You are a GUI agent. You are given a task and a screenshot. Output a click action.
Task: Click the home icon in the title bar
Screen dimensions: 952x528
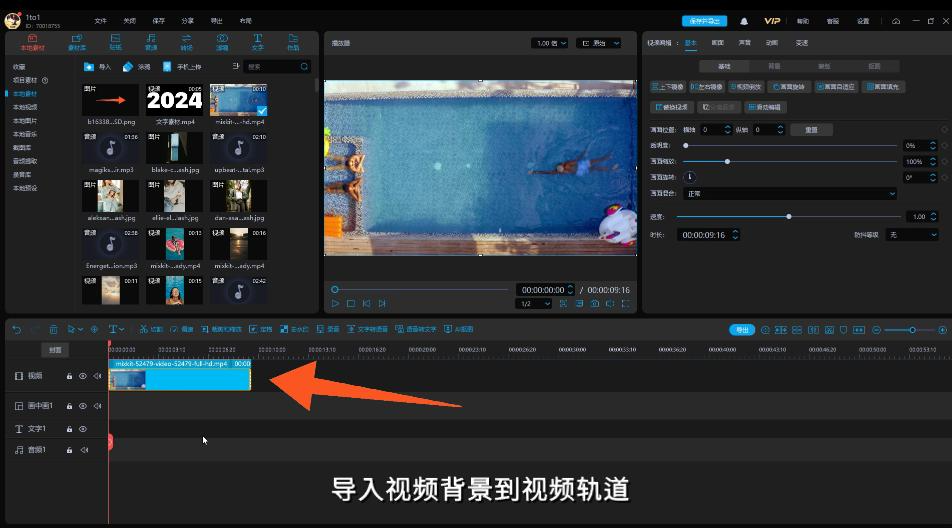(x=896, y=21)
